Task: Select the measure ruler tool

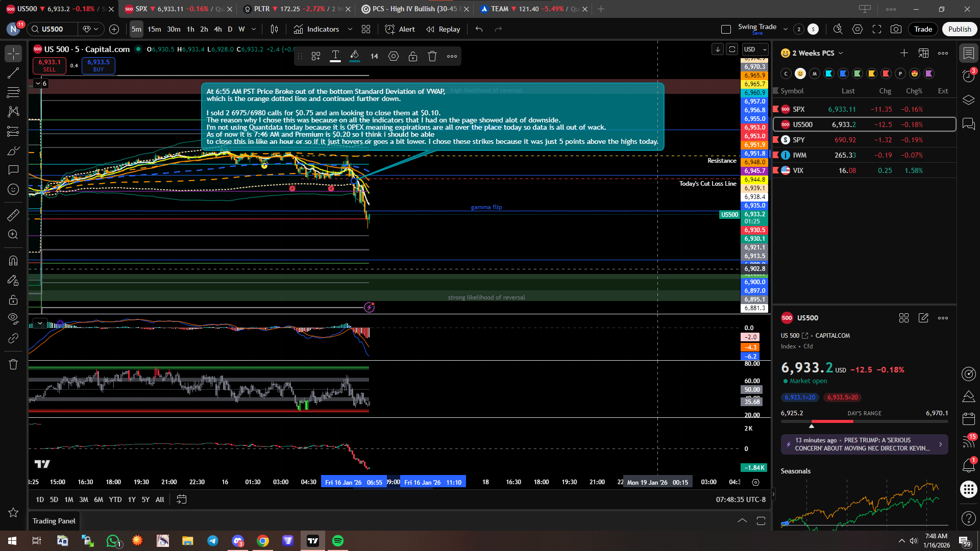Action: coord(13,215)
